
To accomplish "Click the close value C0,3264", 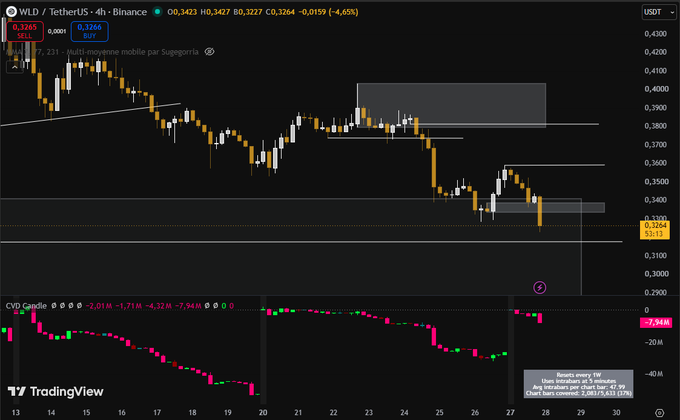I will pyautogui.click(x=280, y=12).
